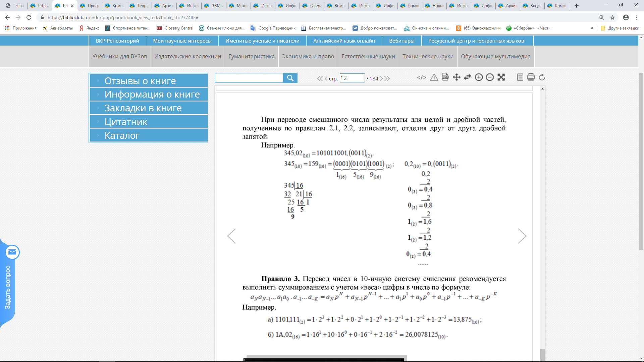Click the right arrow to next page
The height and width of the screenshot is (362, 644).
coord(522,236)
